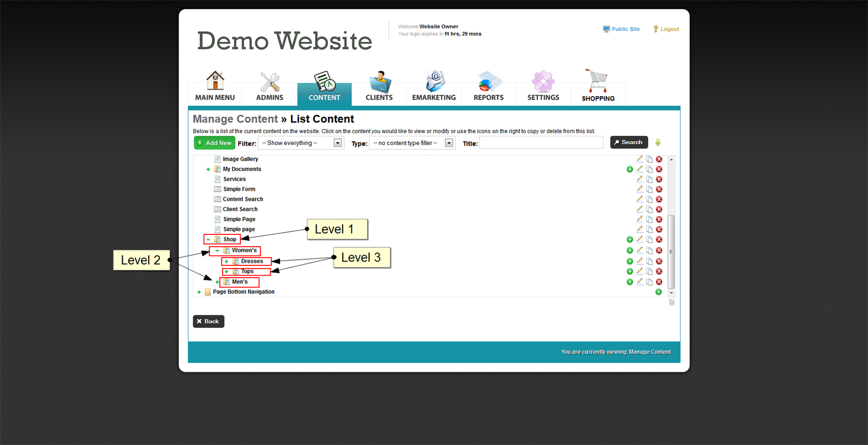Screen dimensions: 868x445
Task: Click the trash bin icon below list
Action: 672,303
